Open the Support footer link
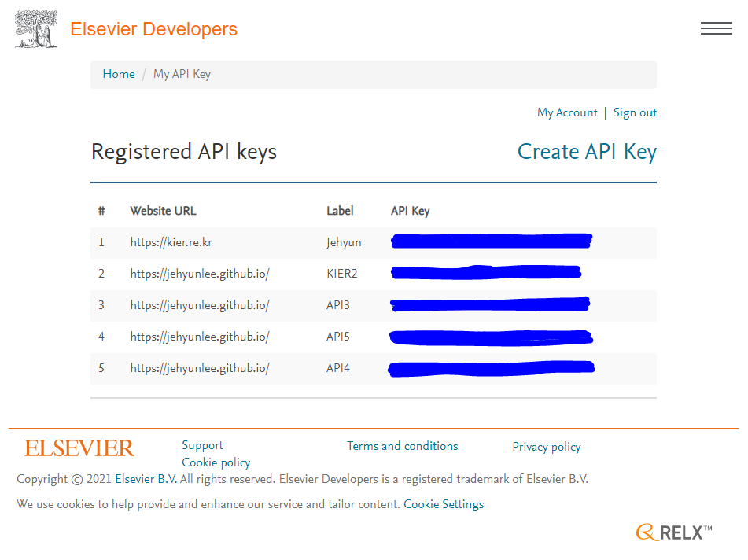The width and height of the screenshot is (748, 560). point(202,445)
